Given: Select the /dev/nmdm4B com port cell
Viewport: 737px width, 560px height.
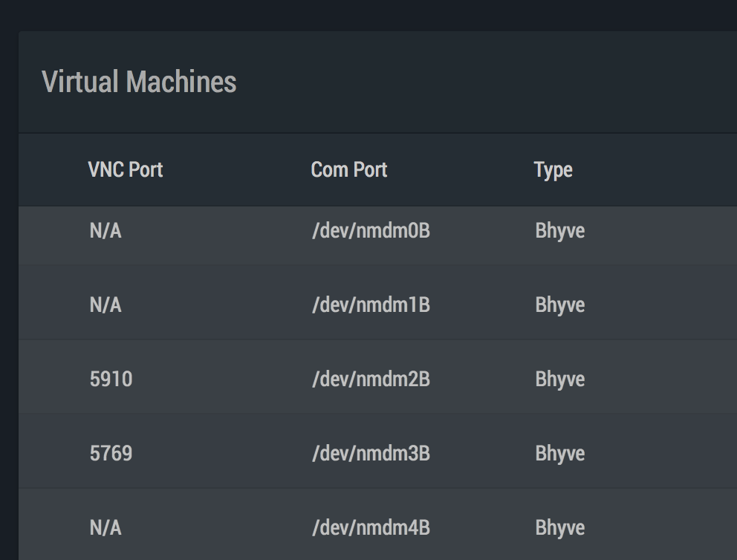Looking at the screenshot, I should click(x=371, y=527).
